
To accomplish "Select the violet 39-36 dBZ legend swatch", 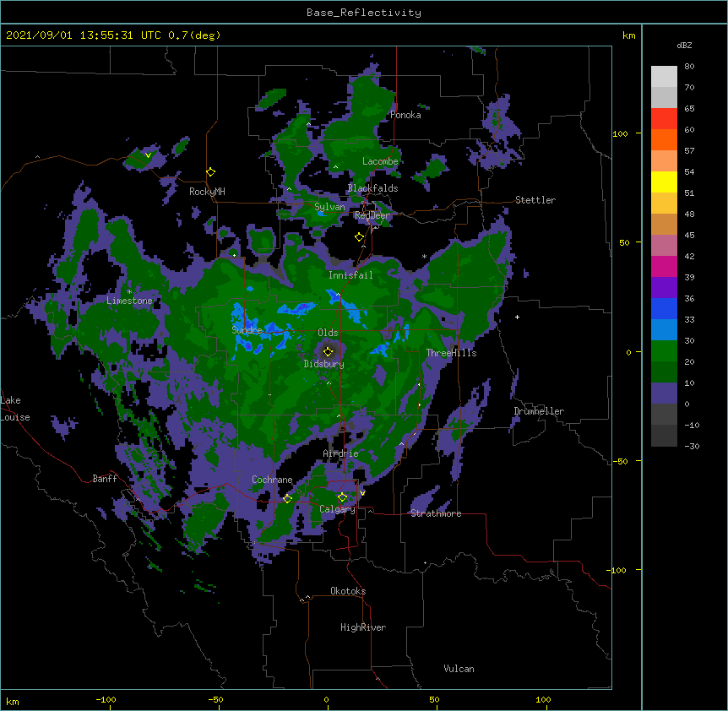I will pos(664,287).
